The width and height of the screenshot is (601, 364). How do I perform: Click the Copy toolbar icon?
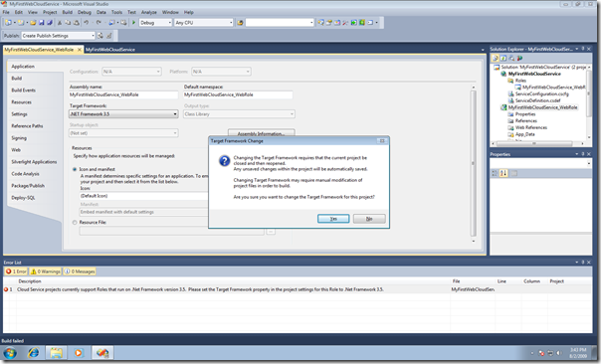coord(68,23)
